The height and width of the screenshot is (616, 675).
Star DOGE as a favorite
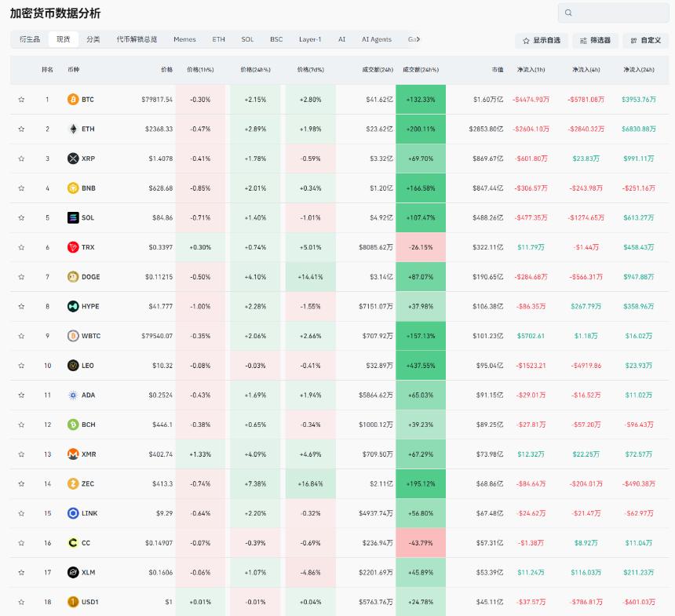(x=21, y=277)
